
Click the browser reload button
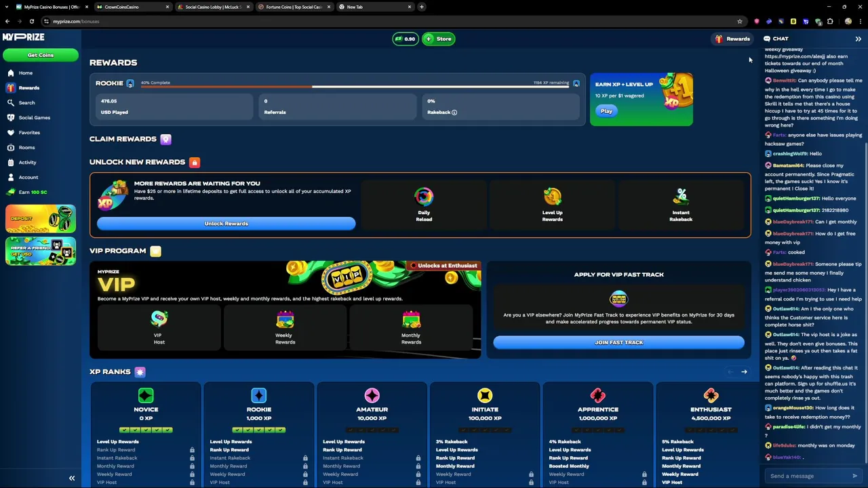(x=31, y=21)
